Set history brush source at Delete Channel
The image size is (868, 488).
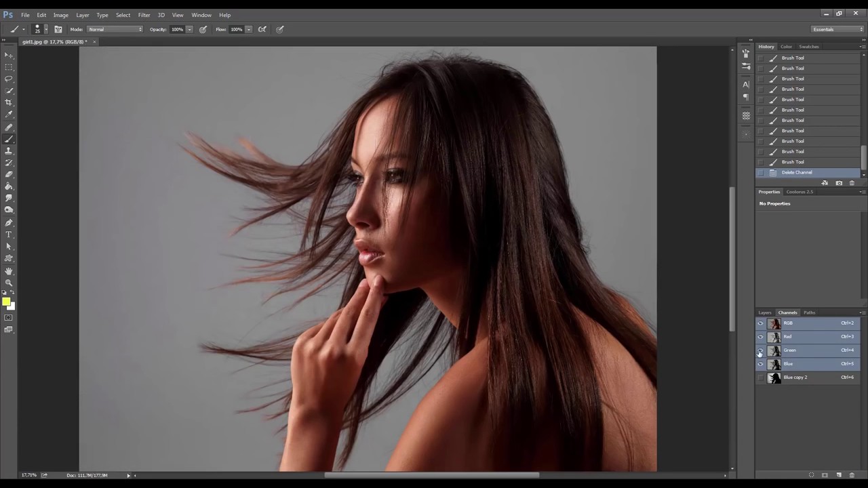[x=760, y=173]
